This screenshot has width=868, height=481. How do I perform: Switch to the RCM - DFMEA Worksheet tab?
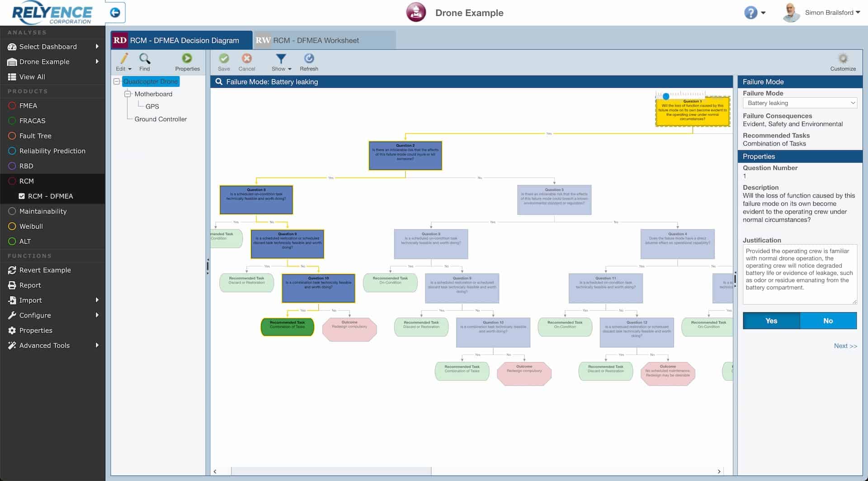click(316, 40)
